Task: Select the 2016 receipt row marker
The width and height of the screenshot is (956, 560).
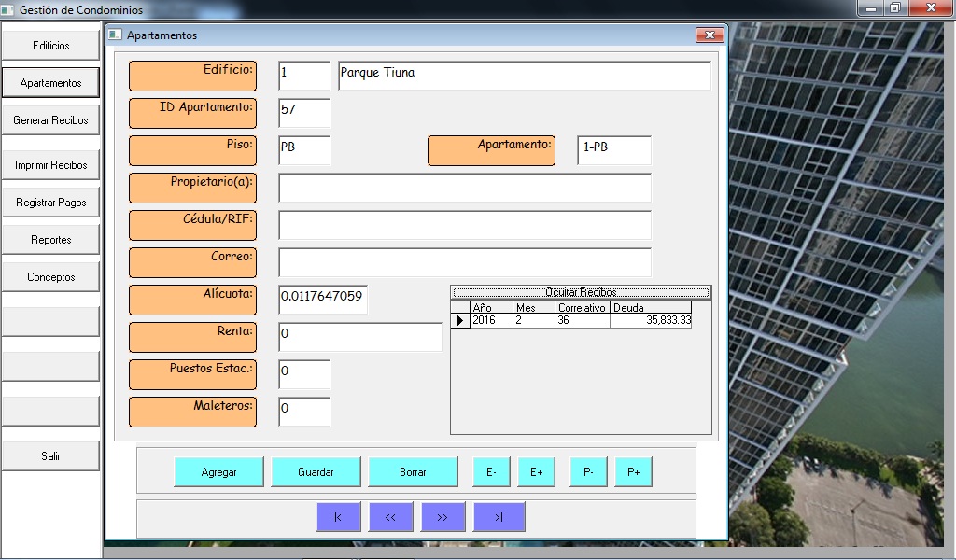Action: click(x=459, y=320)
